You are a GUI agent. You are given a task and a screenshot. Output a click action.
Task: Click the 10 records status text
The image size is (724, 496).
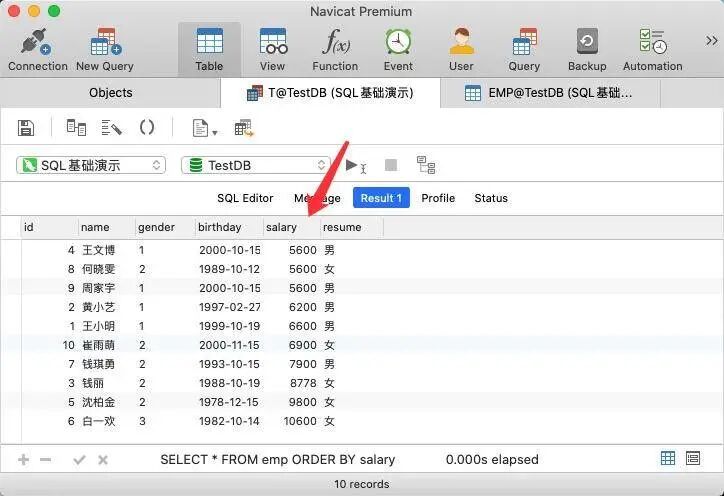[x=362, y=484]
